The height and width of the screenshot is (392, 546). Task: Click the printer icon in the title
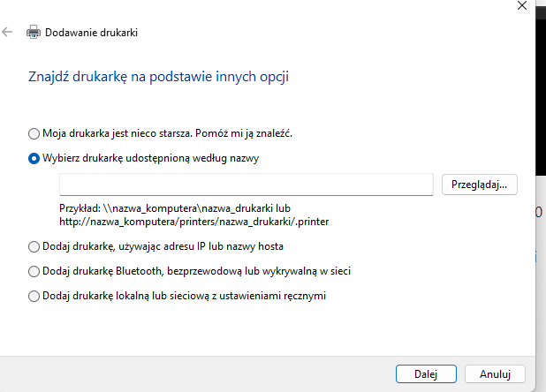coord(34,32)
